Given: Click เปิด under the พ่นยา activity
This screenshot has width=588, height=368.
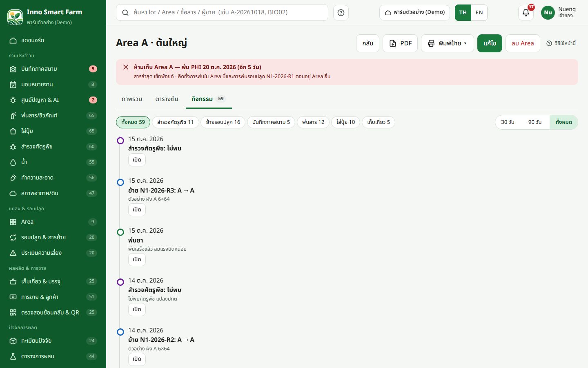Looking at the screenshot, I should pyautogui.click(x=137, y=260).
